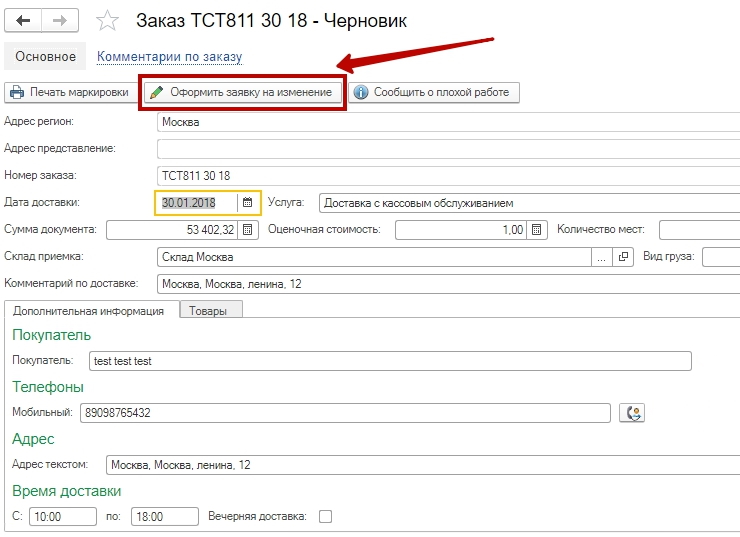Click the phone call icon next to mobile
Screen dimensions: 740x537
click(632, 412)
